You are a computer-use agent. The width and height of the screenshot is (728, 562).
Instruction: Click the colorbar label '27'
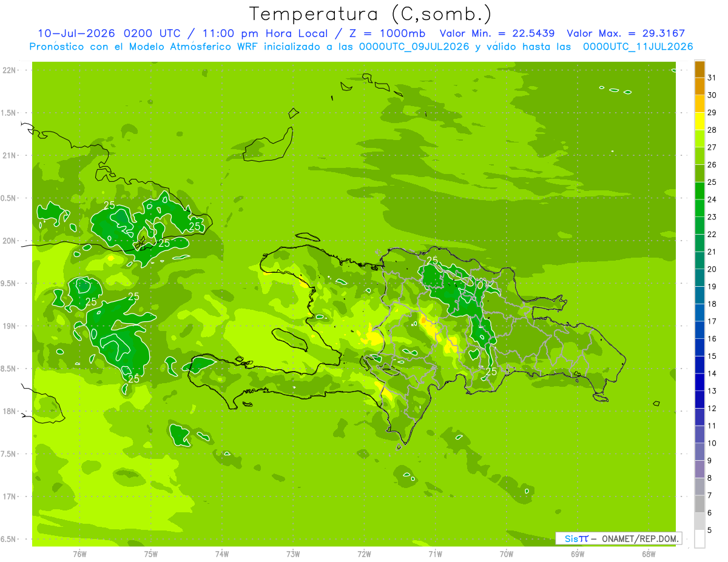tap(712, 147)
